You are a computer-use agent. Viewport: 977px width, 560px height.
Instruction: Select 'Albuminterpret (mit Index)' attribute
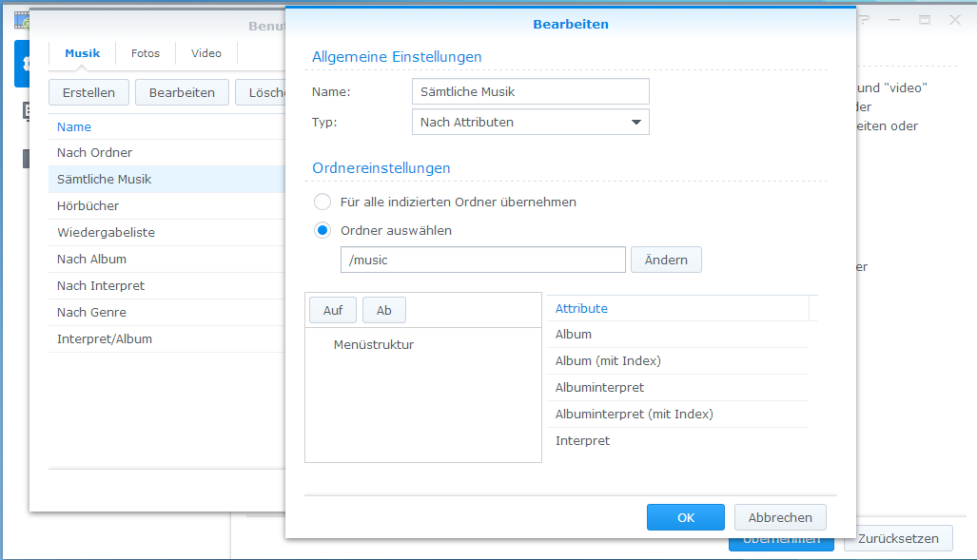click(634, 414)
